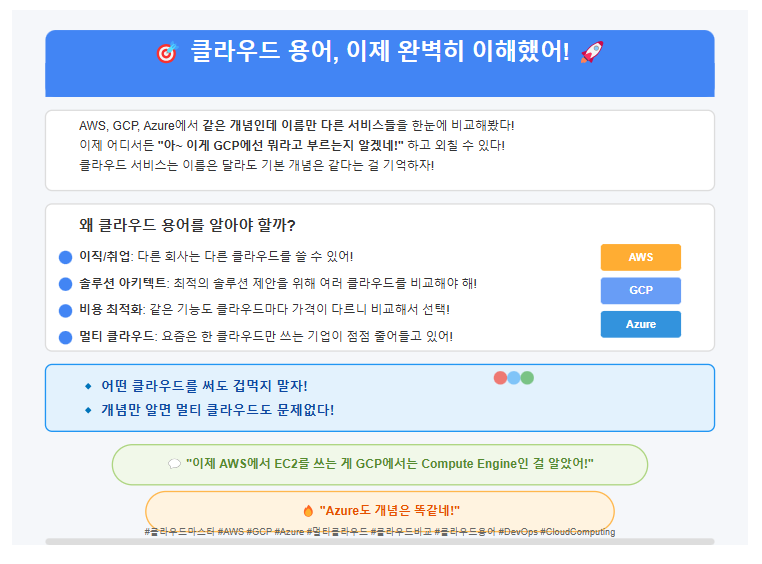Screen dimensions: 762x564
Task: Click the blue bullet beside 이직/취업
Action: pos(66,257)
